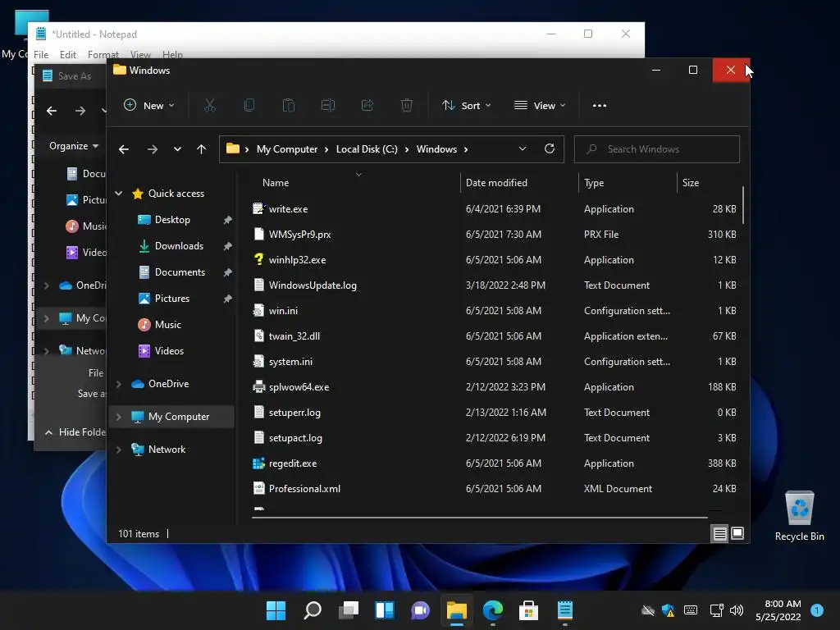This screenshot has width=840, height=630.
Task: Collapse the Quick access tree
Action: click(118, 194)
